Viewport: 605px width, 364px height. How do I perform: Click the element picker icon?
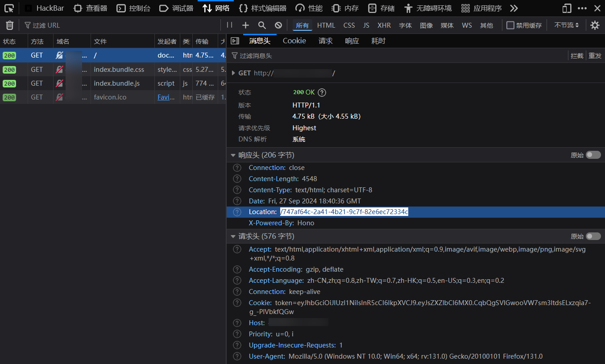pyautogui.click(x=9, y=8)
